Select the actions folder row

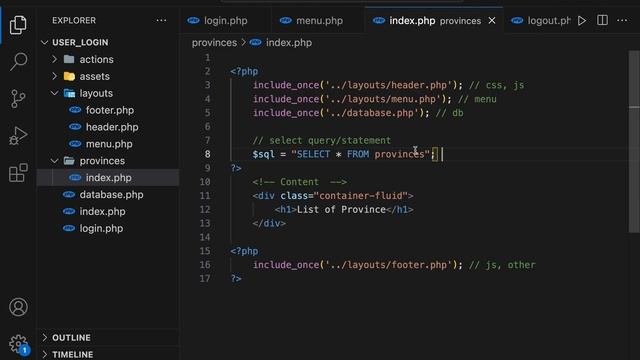[108, 59]
